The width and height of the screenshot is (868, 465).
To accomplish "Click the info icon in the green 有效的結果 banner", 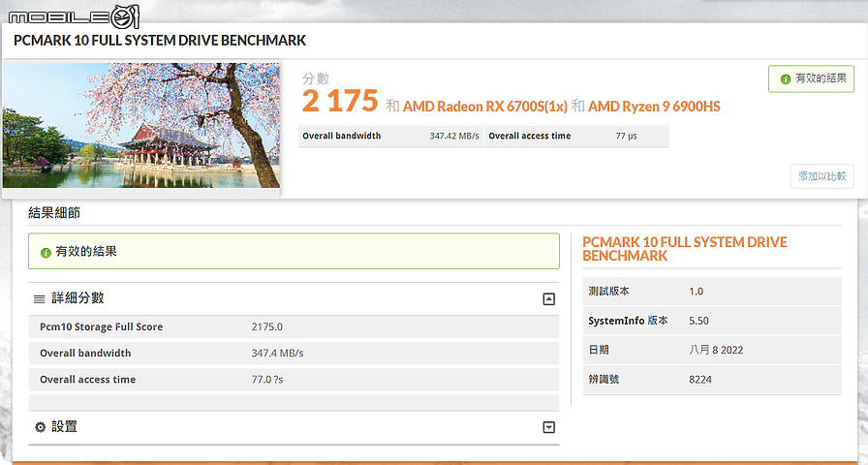I will pos(46,253).
